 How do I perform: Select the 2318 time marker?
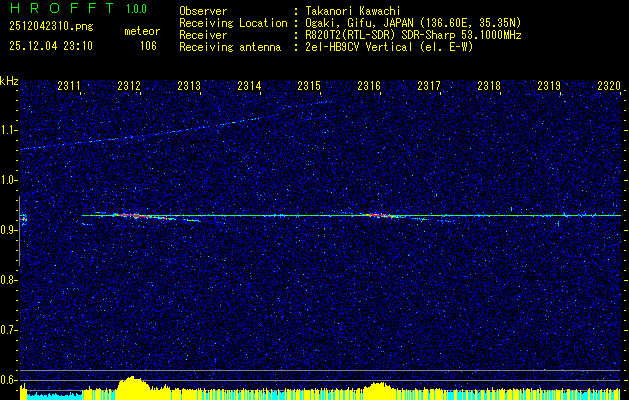click(x=489, y=87)
